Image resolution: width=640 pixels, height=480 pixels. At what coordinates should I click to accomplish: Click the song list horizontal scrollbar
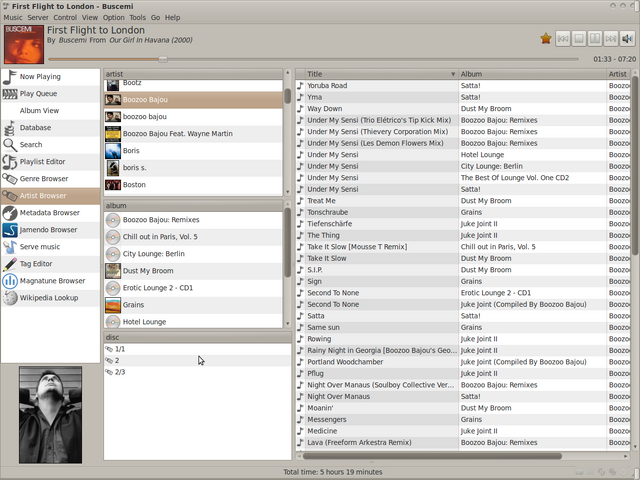(x=432, y=456)
